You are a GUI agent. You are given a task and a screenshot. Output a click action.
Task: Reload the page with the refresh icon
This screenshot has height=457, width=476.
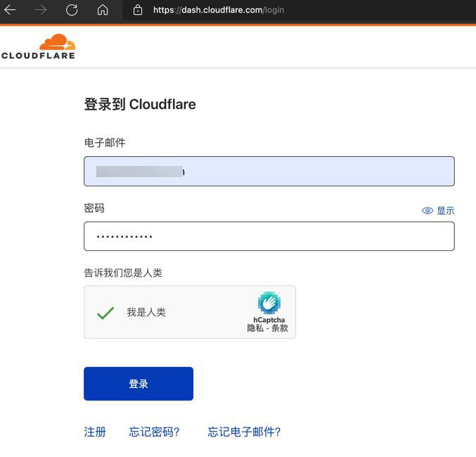[72, 10]
